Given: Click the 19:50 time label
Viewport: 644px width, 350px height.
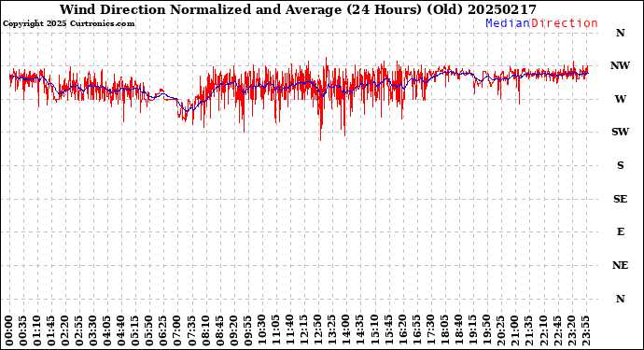Looking at the screenshot, I should click(486, 331).
